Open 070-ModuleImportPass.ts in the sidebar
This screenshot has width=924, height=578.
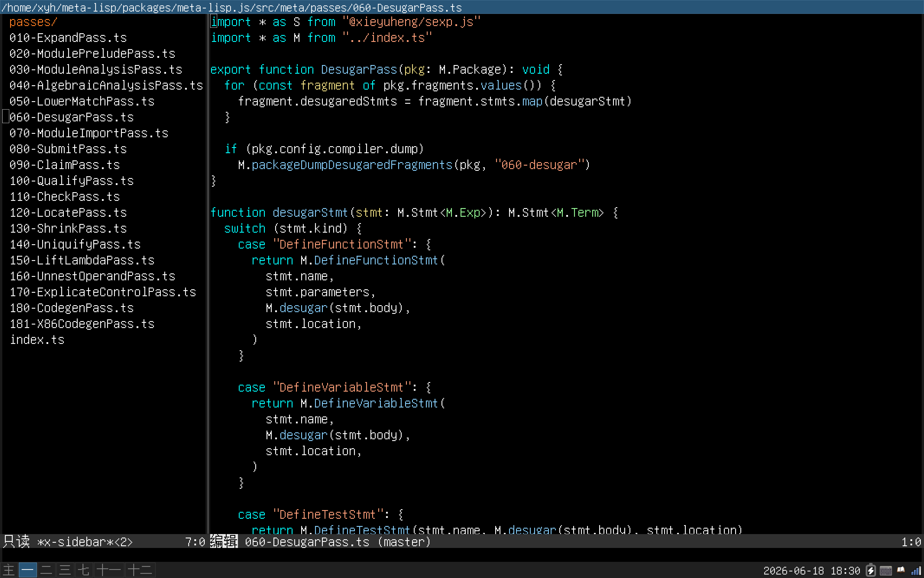pyautogui.click(x=89, y=133)
